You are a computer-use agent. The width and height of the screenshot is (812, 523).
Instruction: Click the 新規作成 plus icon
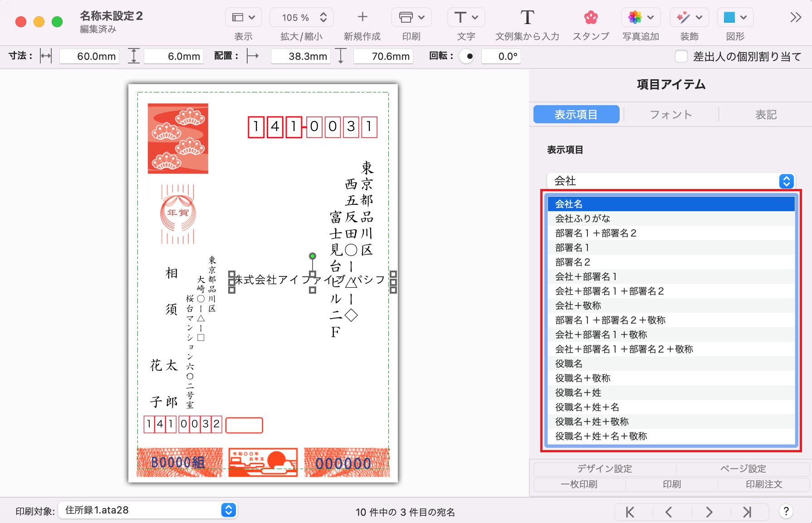click(x=362, y=17)
